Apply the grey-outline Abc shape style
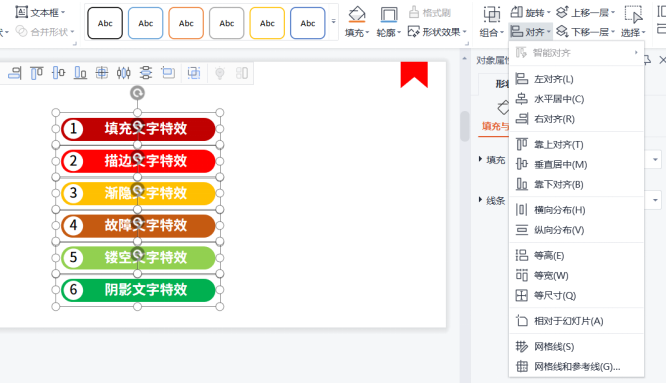Viewport: 667px width, 384px height. [x=227, y=23]
